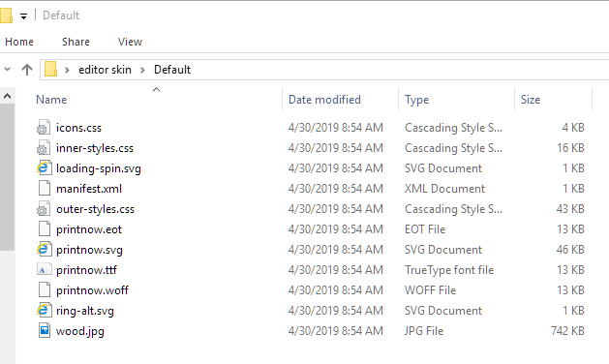Viewport: 609px width, 364px height.
Task: Click the TrueType font file type cell
Action: pyautogui.click(x=449, y=269)
